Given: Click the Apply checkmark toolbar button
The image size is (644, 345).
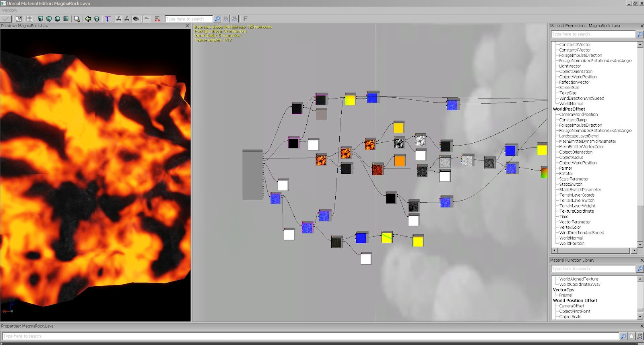Looking at the screenshot, I should point(6,19).
